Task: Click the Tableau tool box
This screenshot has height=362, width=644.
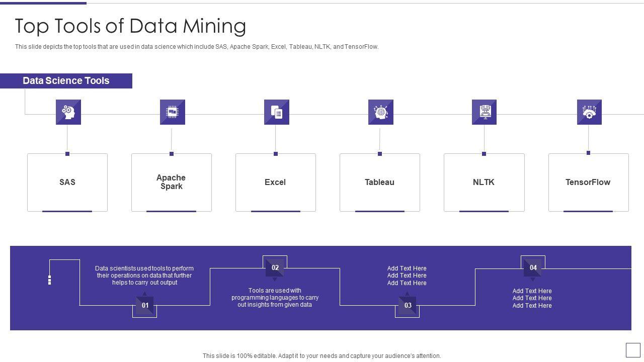Action: tap(380, 183)
